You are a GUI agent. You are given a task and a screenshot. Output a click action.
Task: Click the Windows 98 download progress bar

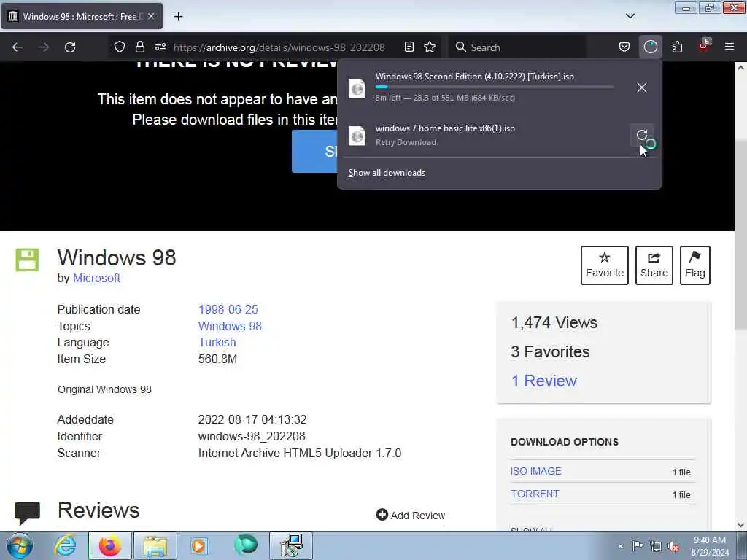[495, 87]
